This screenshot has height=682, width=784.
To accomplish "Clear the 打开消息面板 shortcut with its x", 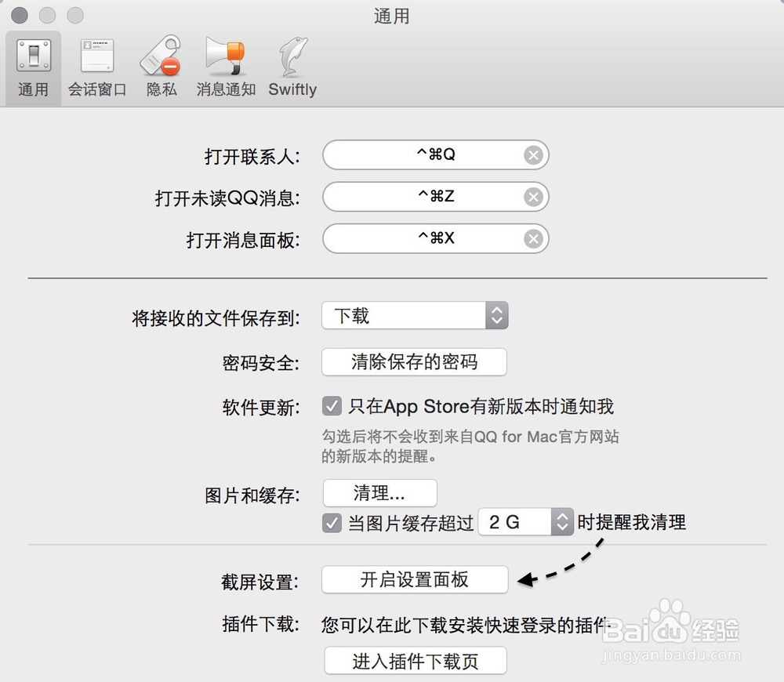I will (533, 239).
